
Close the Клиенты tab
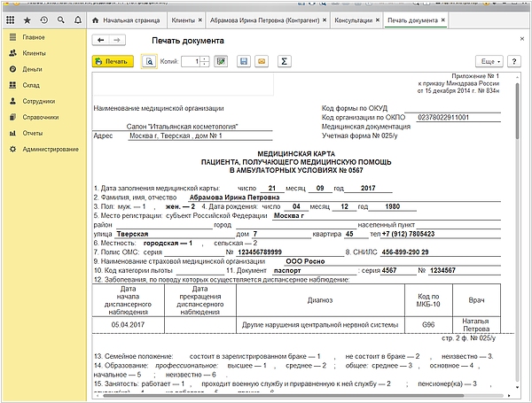click(x=200, y=20)
